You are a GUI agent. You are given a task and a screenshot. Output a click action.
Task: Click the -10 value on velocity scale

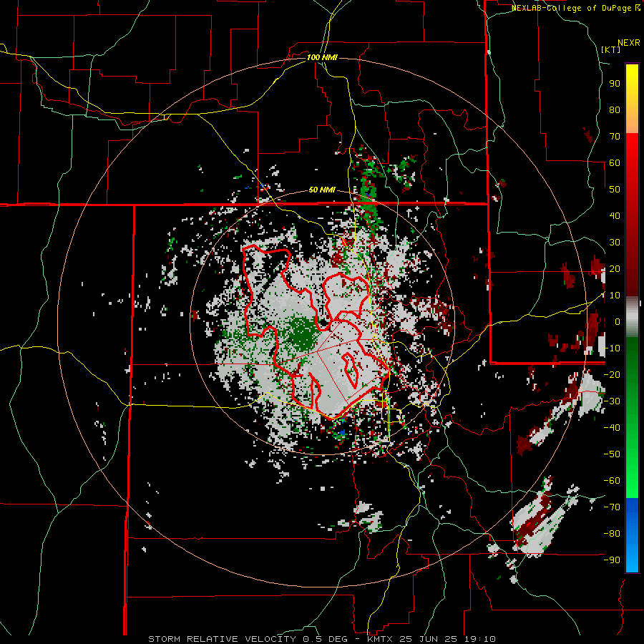tap(612, 348)
